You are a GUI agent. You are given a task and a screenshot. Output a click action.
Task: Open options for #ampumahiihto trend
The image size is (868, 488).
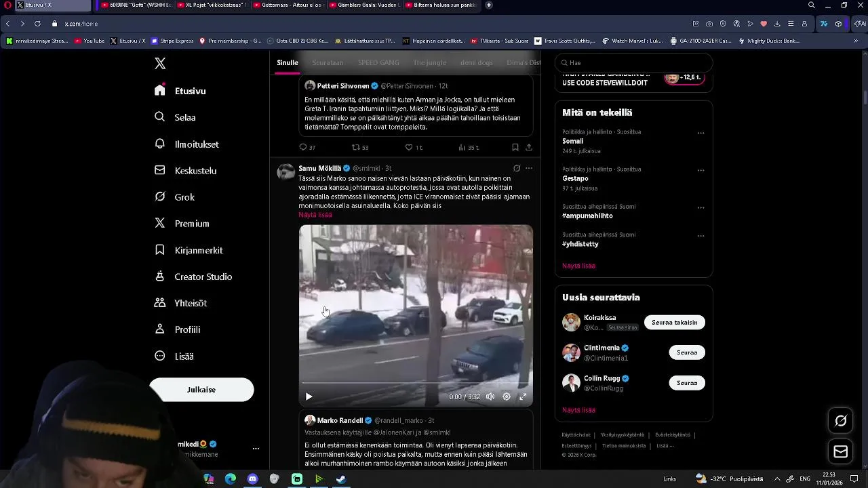click(701, 207)
